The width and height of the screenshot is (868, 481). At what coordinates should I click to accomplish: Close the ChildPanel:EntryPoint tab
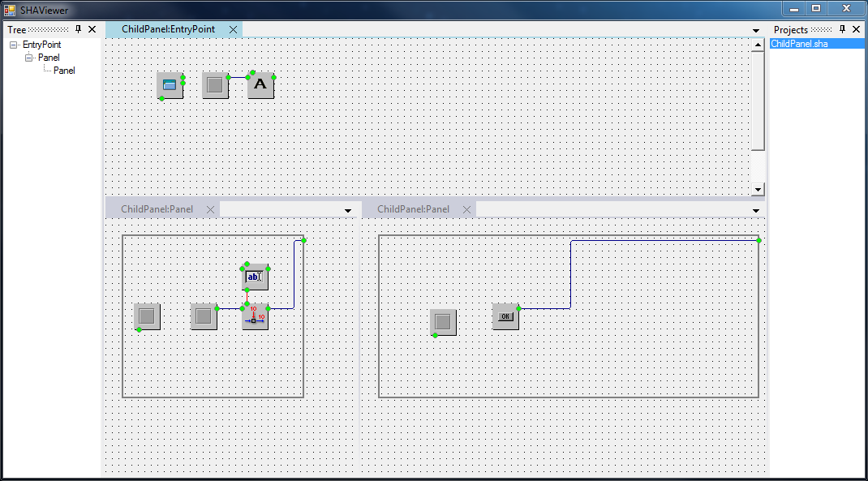[233, 29]
